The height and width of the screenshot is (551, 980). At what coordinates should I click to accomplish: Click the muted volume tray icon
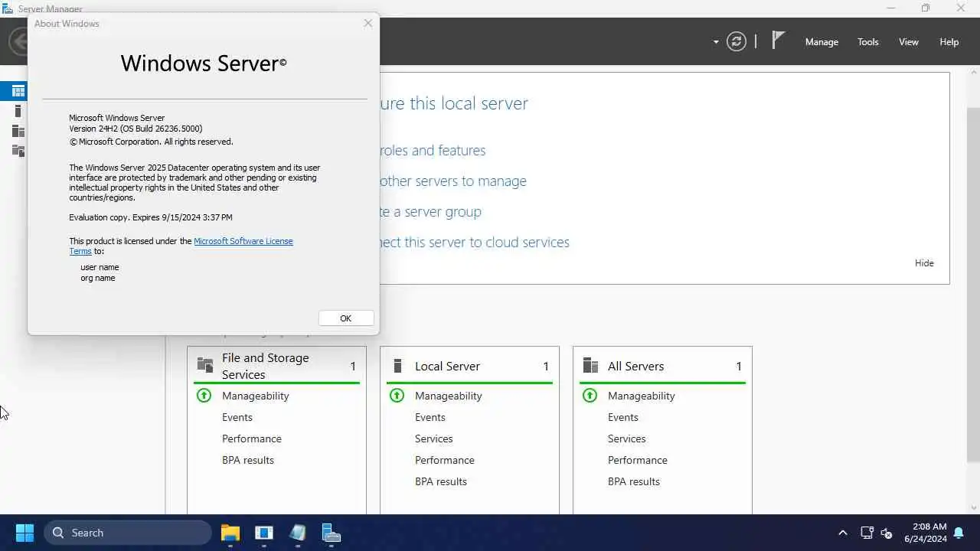click(x=887, y=533)
